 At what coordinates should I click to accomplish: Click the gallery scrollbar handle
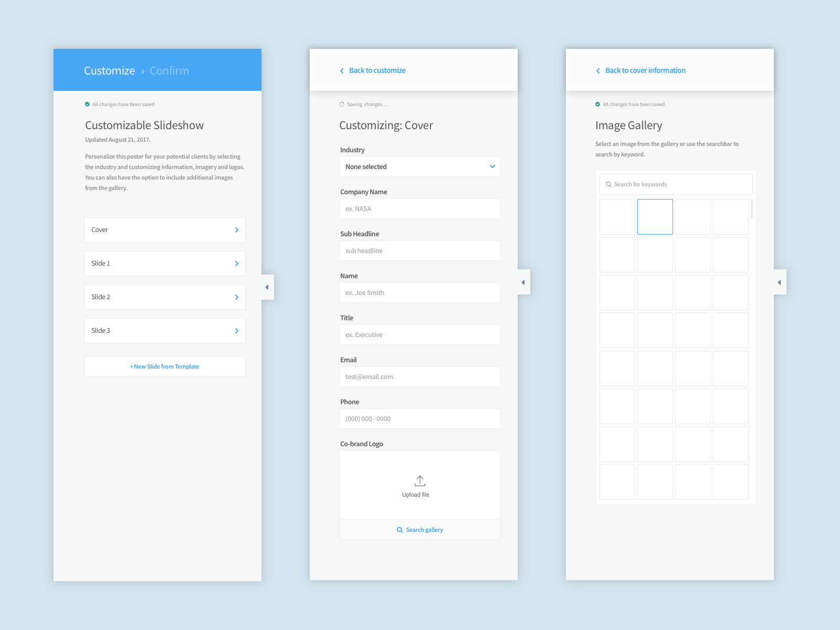752,208
